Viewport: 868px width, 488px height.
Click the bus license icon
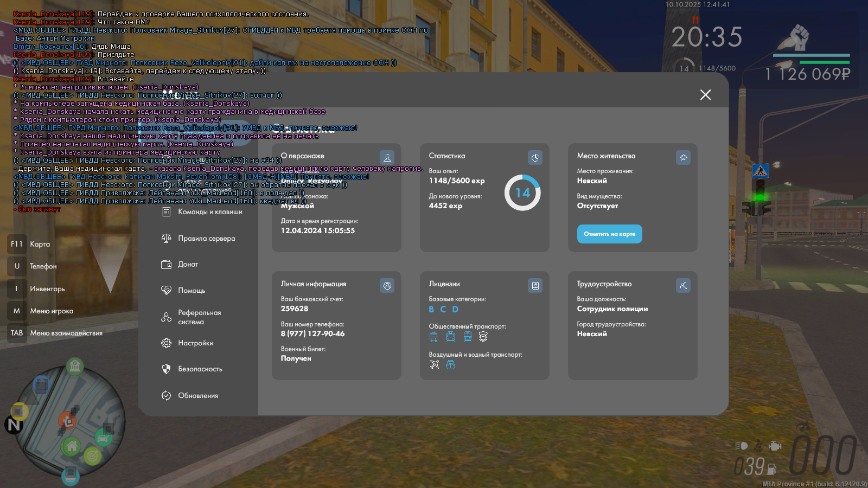(x=451, y=337)
